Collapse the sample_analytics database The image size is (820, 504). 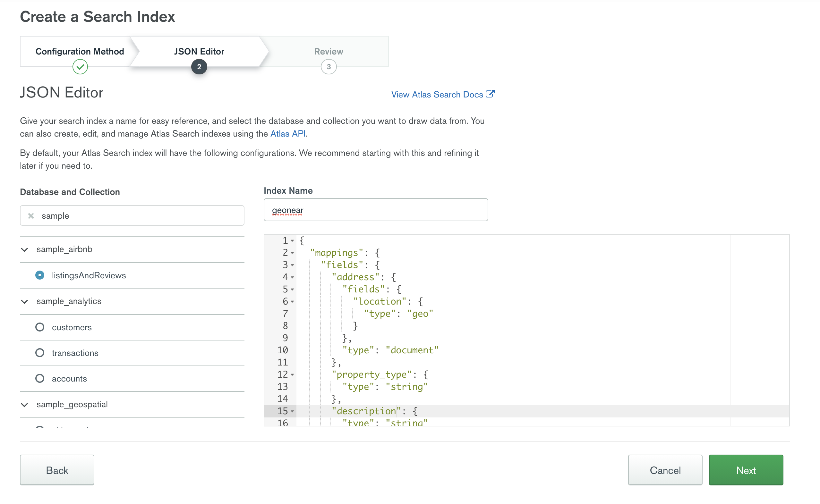[24, 302]
